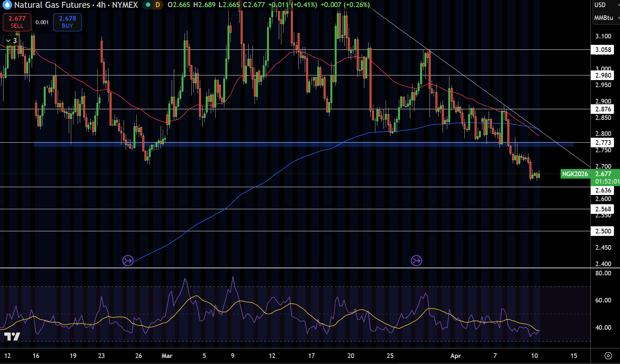
Task: Open the chart settings gear icon
Action: [608, 356]
